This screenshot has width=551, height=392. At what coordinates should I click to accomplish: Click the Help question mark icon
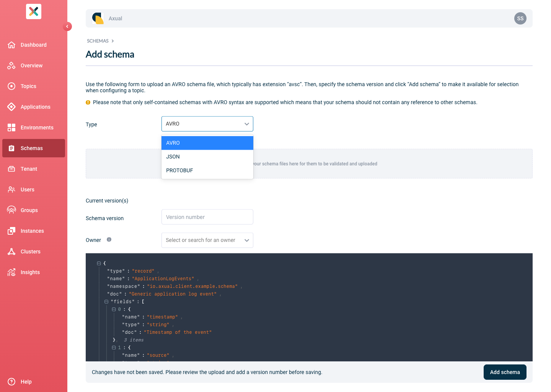(x=11, y=382)
